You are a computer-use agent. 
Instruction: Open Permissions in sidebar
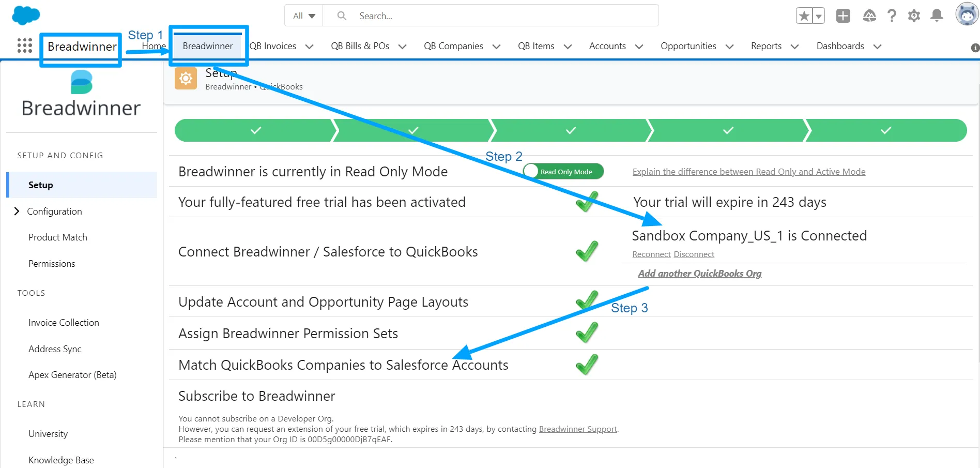tap(52, 264)
